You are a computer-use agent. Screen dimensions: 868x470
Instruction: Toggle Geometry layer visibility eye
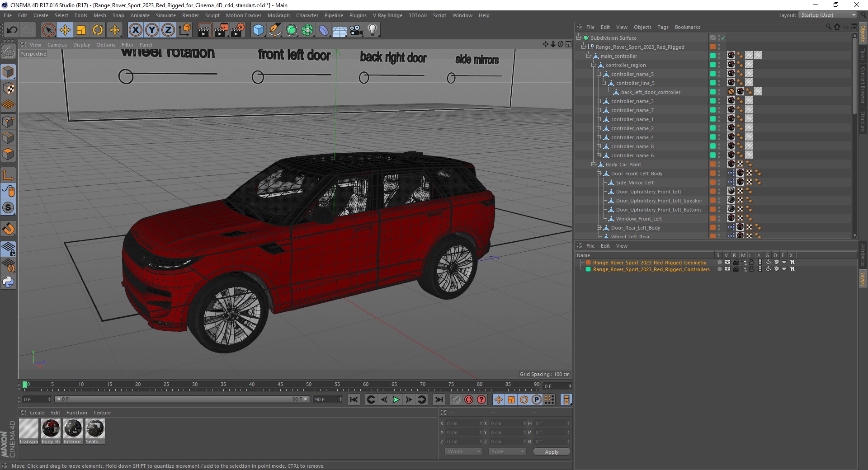point(727,262)
